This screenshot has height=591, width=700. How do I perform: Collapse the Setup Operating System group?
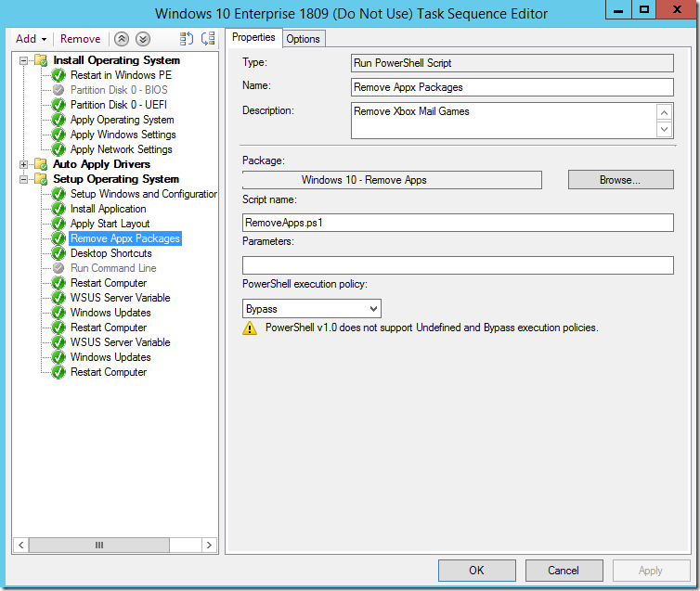[x=23, y=179]
